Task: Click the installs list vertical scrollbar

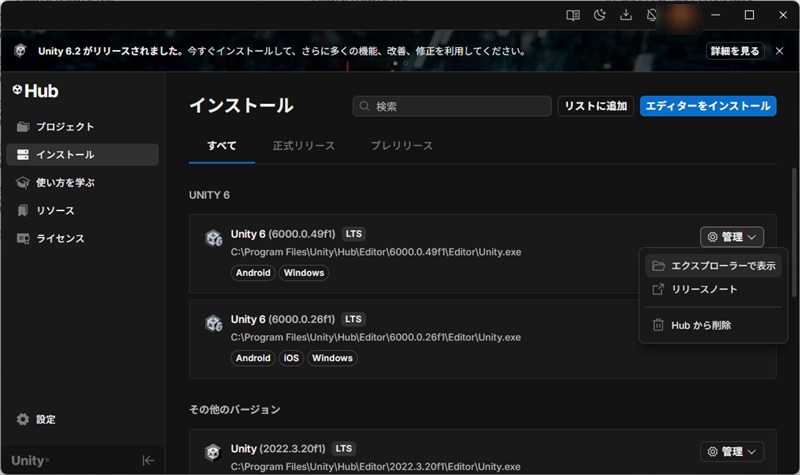Action: (x=794, y=232)
